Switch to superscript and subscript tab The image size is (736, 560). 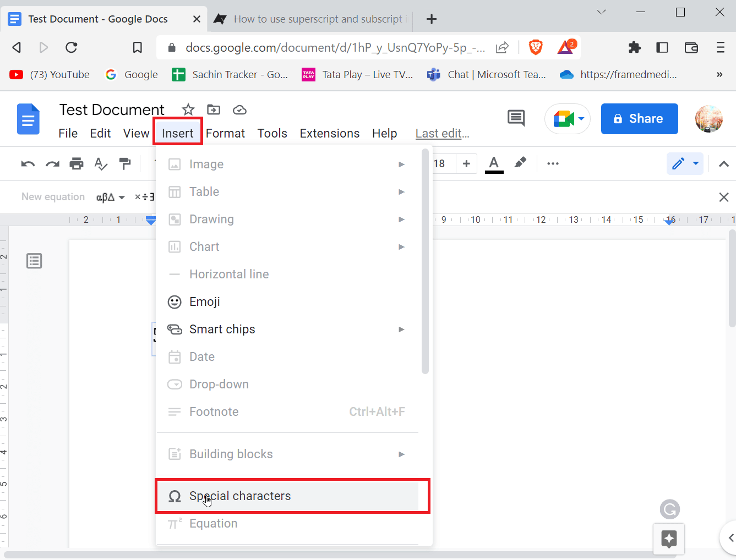[310, 19]
